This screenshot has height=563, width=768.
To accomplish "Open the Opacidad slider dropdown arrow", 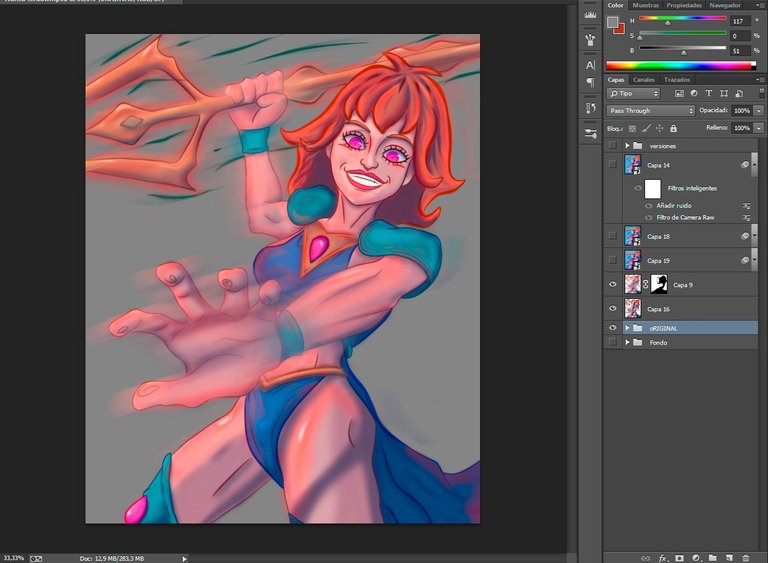I will pyautogui.click(x=759, y=111).
